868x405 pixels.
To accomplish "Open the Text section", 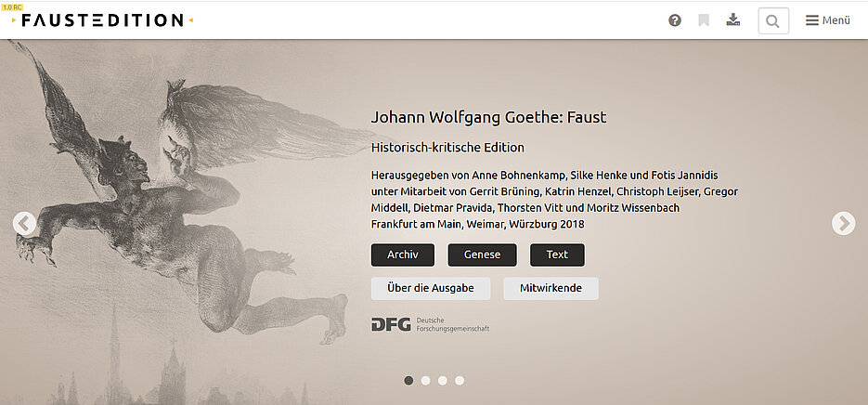I will [557, 255].
